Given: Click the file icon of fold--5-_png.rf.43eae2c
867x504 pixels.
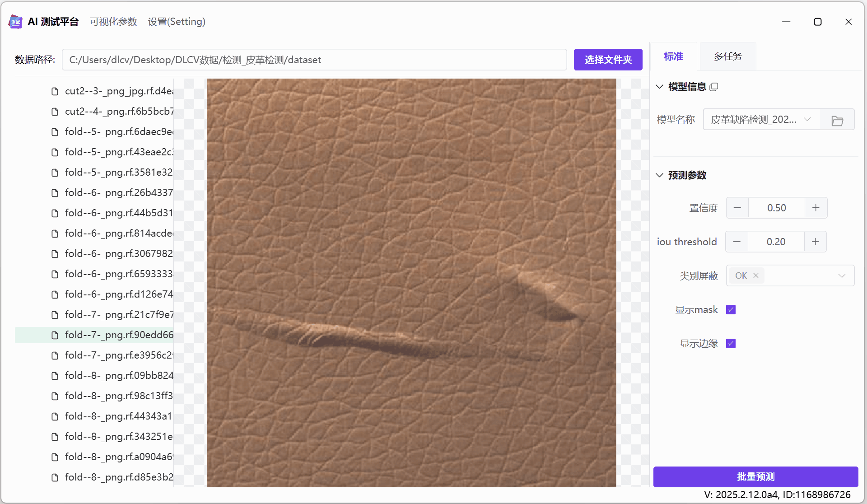Looking at the screenshot, I should tap(55, 152).
